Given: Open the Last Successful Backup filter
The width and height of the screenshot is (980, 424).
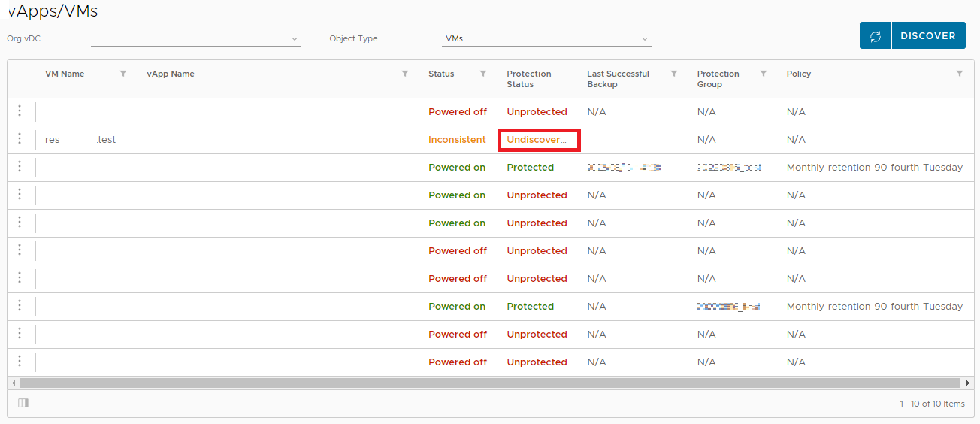Looking at the screenshot, I should click(674, 74).
